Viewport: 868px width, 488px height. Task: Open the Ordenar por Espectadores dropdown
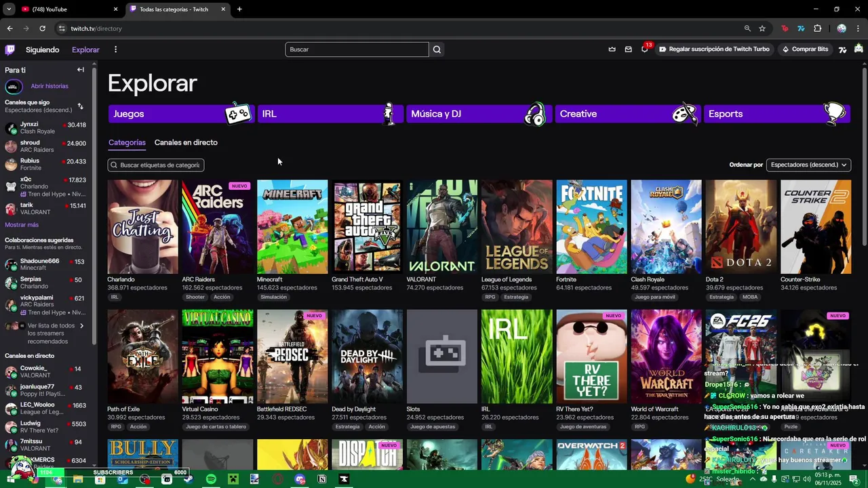click(x=808, y=165)
